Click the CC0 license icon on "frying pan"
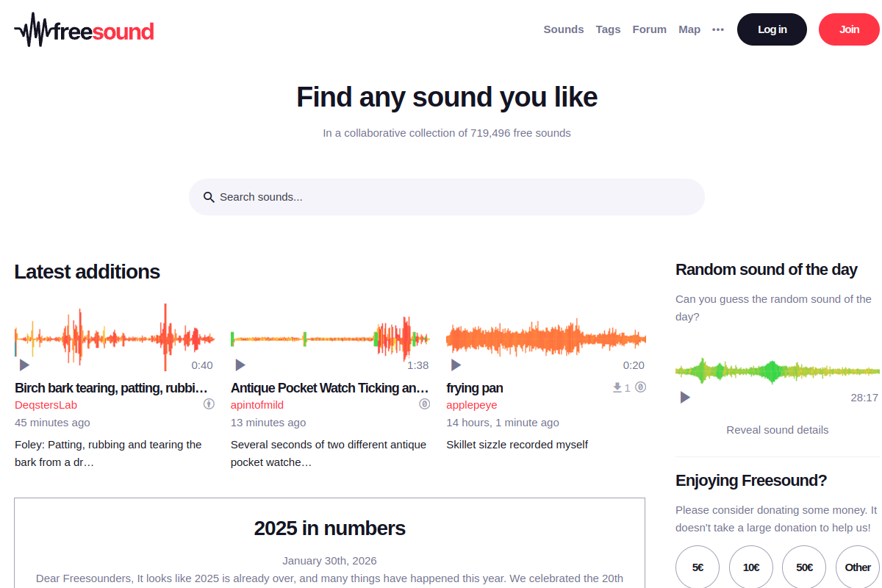The width and height of the screenshot is (882, 588). click(x=639, y=387)
